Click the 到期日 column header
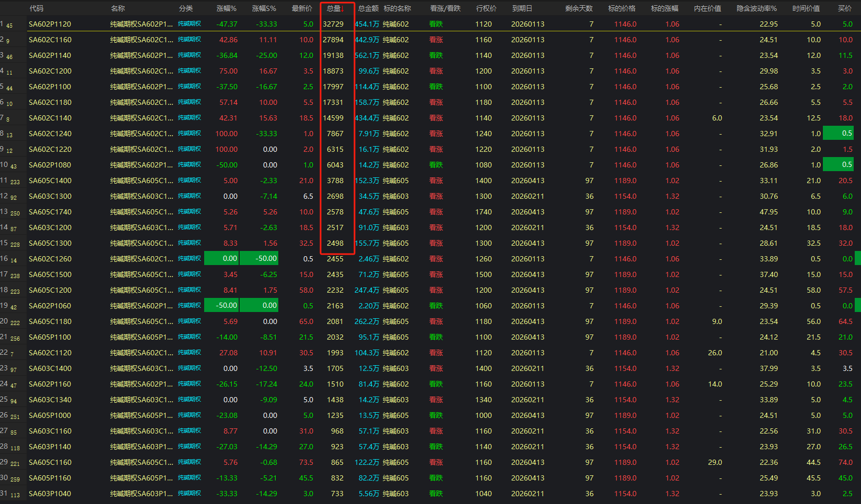 coord(521,8)
